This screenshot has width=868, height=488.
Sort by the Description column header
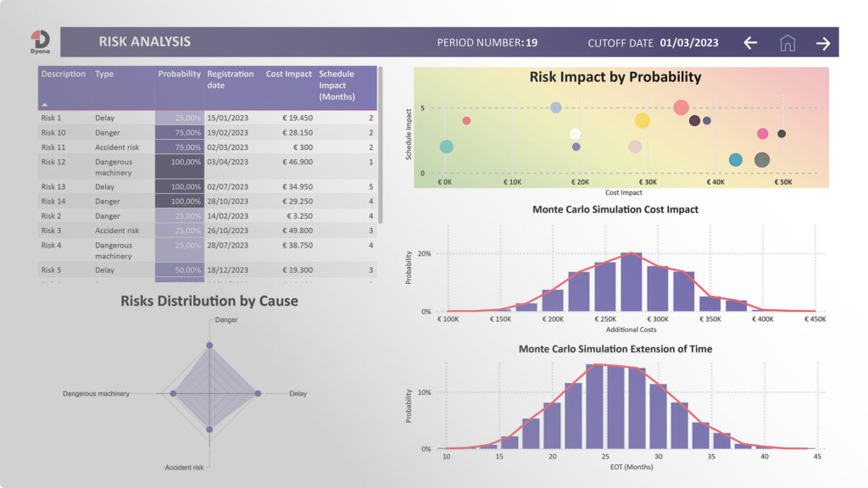63,74
